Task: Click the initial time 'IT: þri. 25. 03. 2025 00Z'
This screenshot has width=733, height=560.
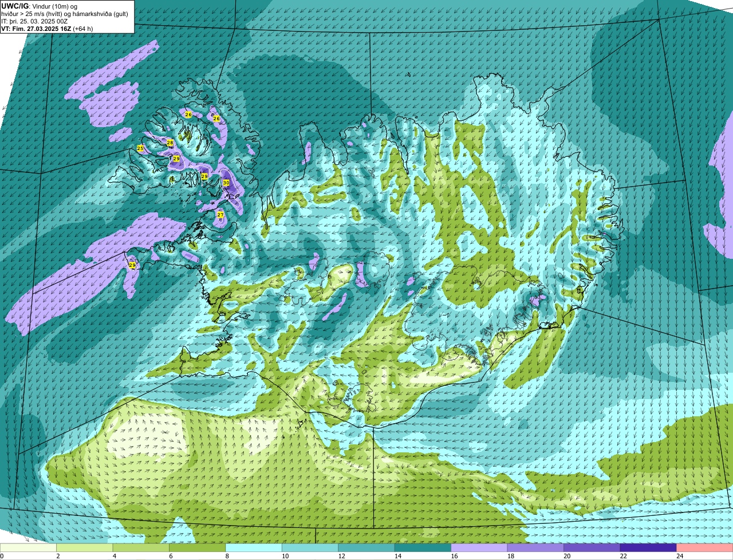Action: click(x=34, y=21)
